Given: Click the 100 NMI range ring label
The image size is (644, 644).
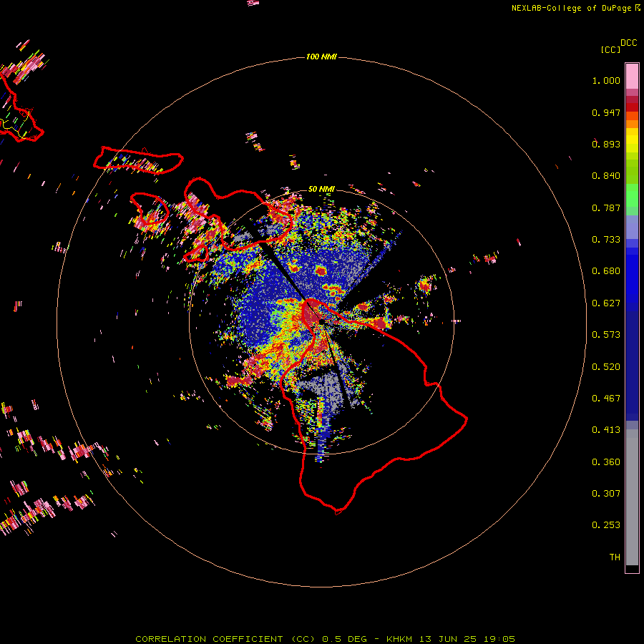Looking at the screenshot, I should pyautogui.click(x=321, y=57).
